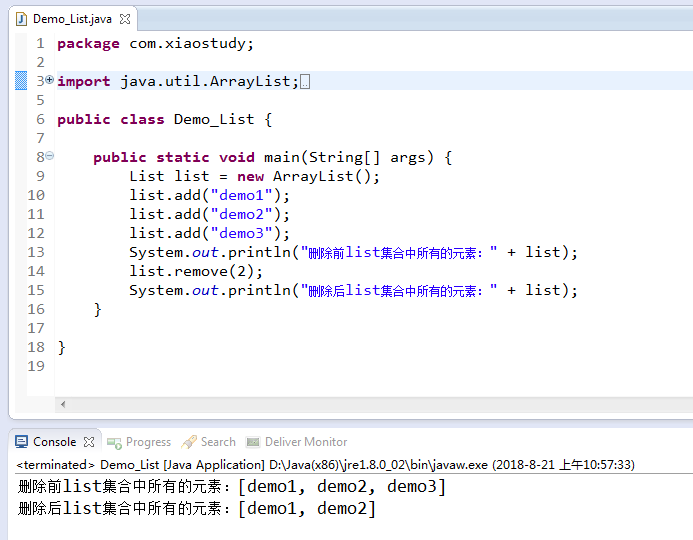693x540 pixels.
Task: Click console output line beginning '删除后list'
Action: pyautogui.click(x=197, y=509)
